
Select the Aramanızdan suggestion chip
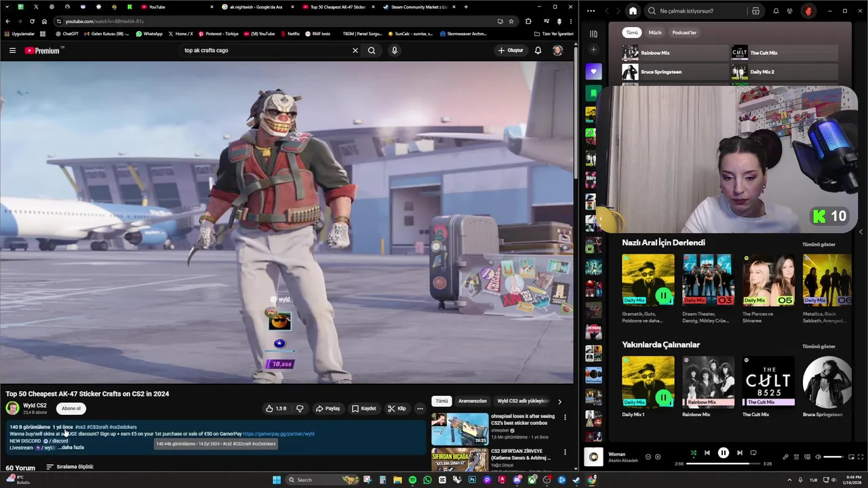click(x=473, y=401)
